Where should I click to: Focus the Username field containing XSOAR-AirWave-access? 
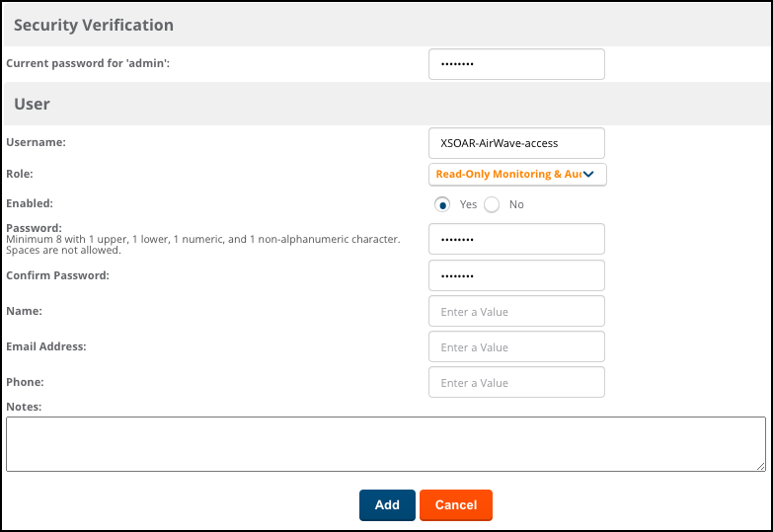[515, 143]
